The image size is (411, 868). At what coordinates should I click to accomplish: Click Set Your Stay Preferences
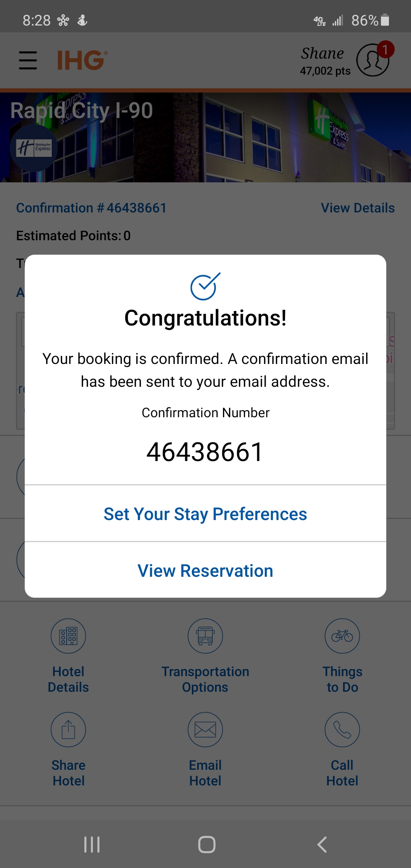(205, 514)
